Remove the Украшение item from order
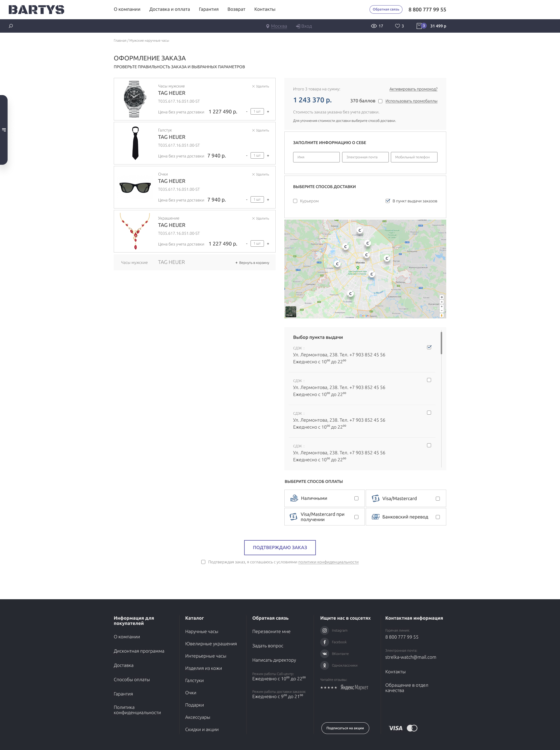The image size is (560, 750). pos(260,219)
